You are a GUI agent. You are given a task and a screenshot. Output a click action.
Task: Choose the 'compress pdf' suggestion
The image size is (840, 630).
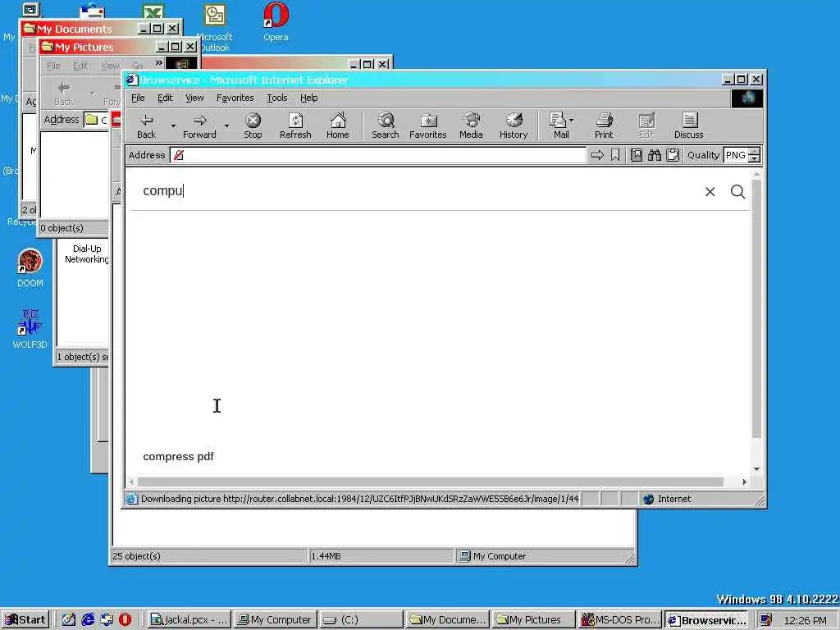(x=178, y=456)
